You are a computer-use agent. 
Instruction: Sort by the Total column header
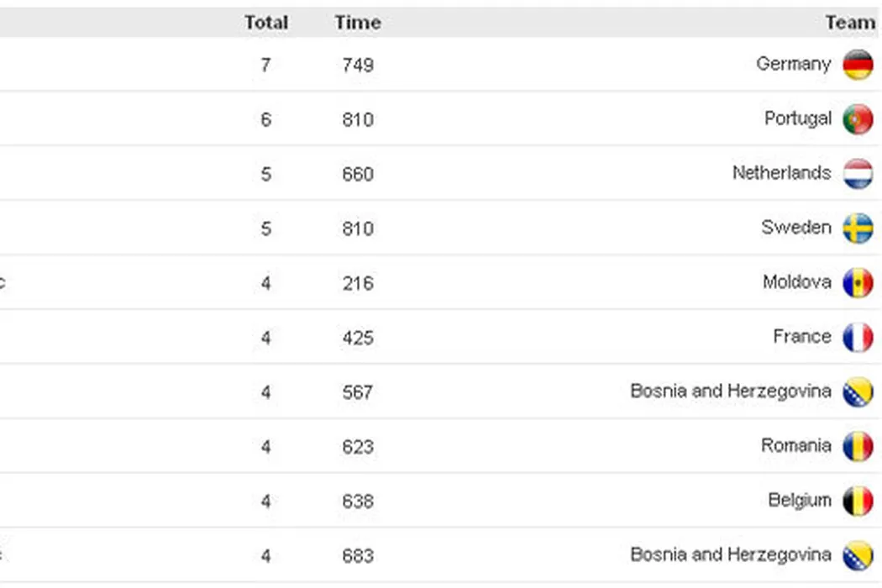tap(265, 23)
